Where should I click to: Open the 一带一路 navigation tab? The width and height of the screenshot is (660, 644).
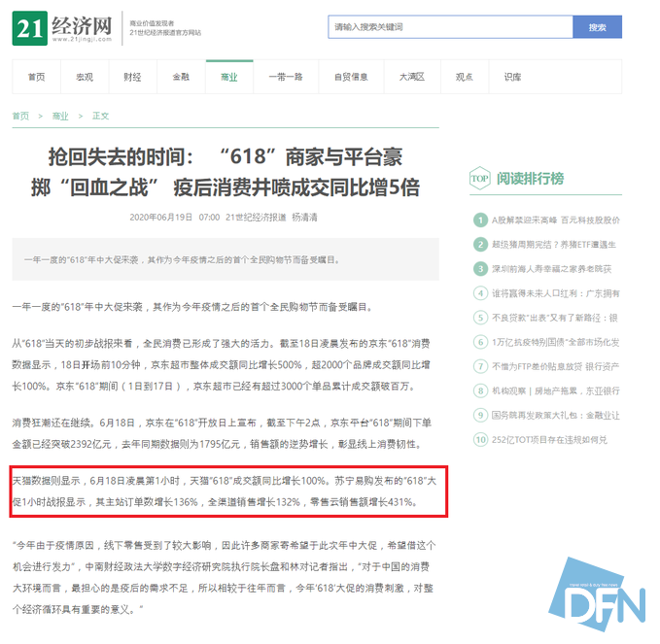point(286,77)
